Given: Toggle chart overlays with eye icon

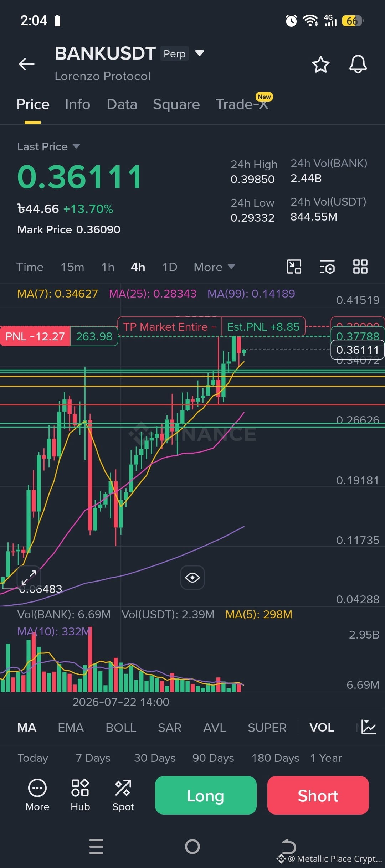Looking at the screenshot, I should [192, 577].
